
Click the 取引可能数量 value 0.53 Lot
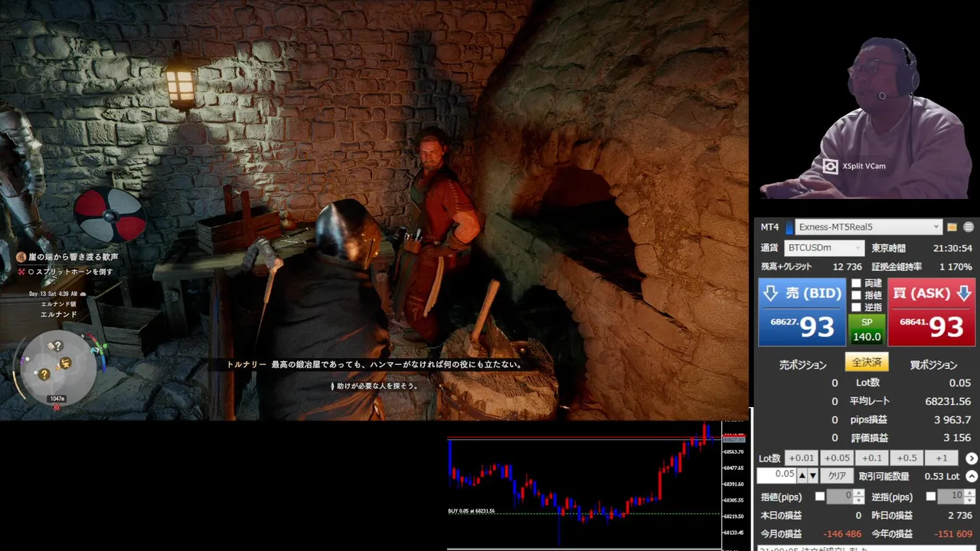tap(942, 477)
